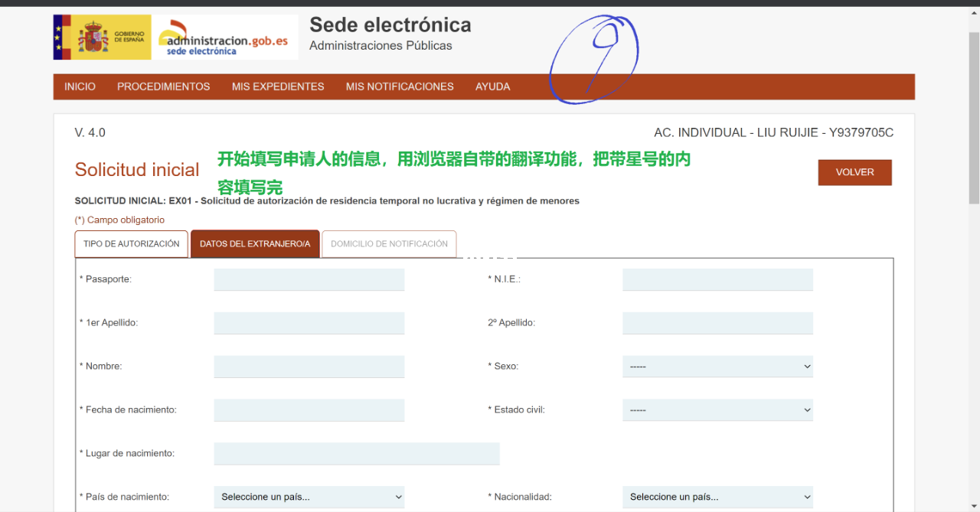The width and height of the screenshot is (980, 512).
Task: Click the Administraciones Públicas subtitle
Action: point(381,46)
